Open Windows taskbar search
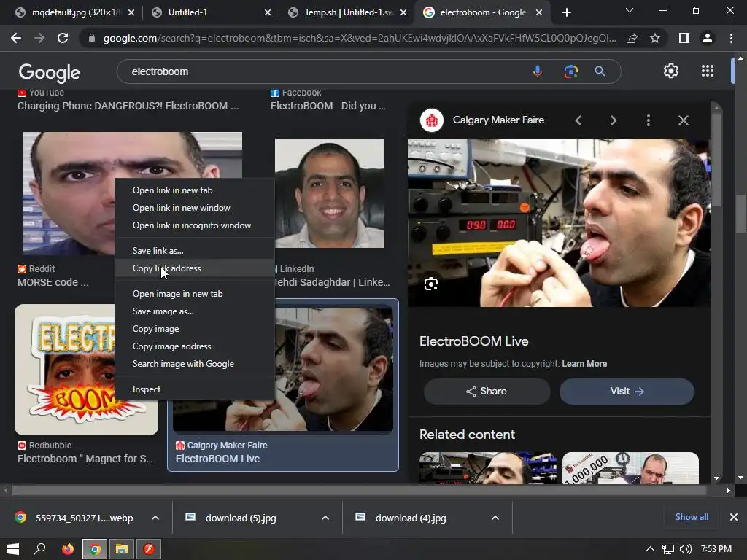 click(39, 549)
